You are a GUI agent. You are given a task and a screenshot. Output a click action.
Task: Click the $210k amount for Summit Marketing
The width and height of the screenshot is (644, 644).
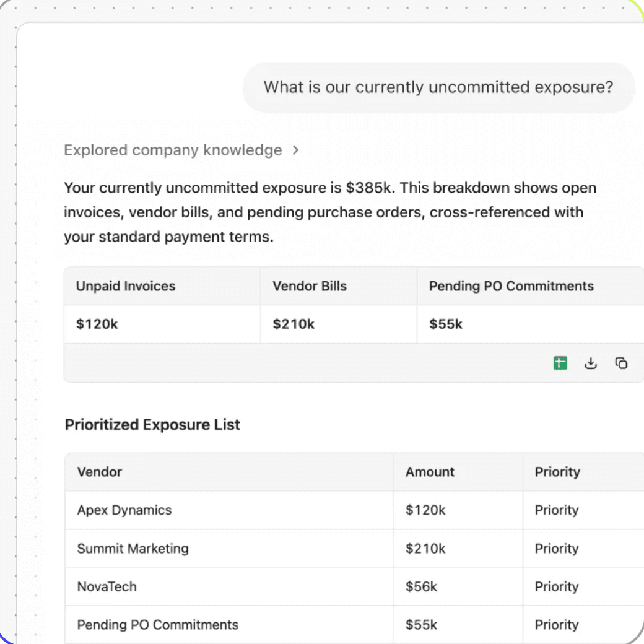click(425, 548)
